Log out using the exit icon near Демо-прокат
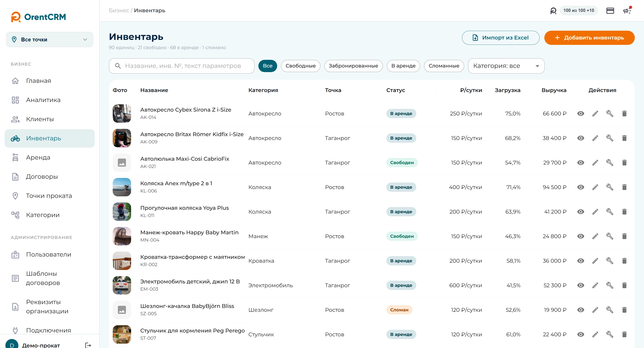The height and width of the screenshot is (348, 644). pos(88,345)
